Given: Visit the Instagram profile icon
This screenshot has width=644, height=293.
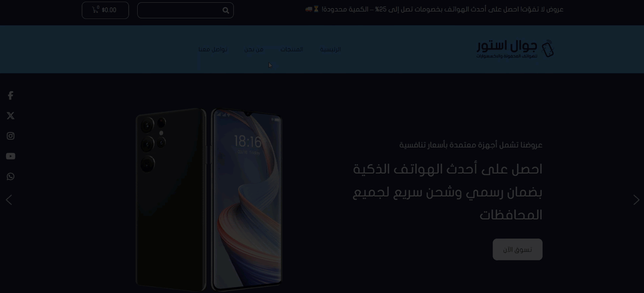Looking at the screenshot, I should pos(10,136).
